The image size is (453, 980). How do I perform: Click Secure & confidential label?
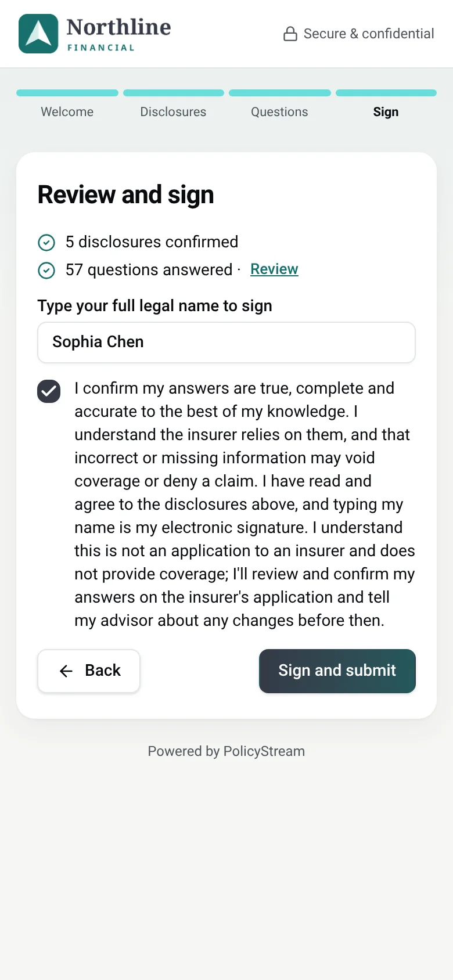(369, 34)
